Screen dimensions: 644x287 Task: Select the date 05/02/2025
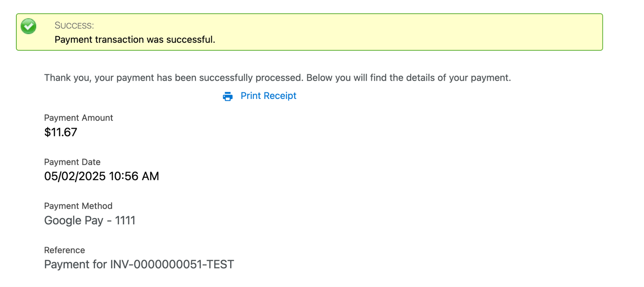pyautogui.click(x=75, y=176)
